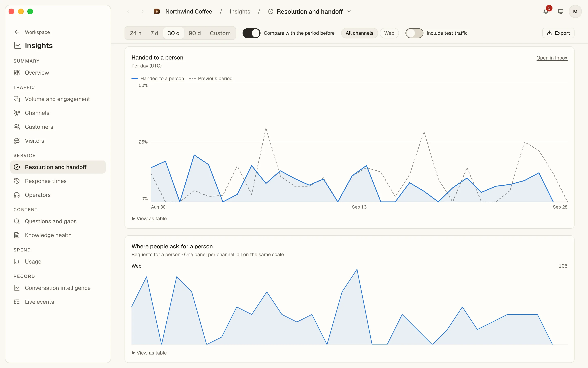Click the Visitors icon
This screenshot has width=588, height=368.
pyautogui.click(x=17, y=140)
